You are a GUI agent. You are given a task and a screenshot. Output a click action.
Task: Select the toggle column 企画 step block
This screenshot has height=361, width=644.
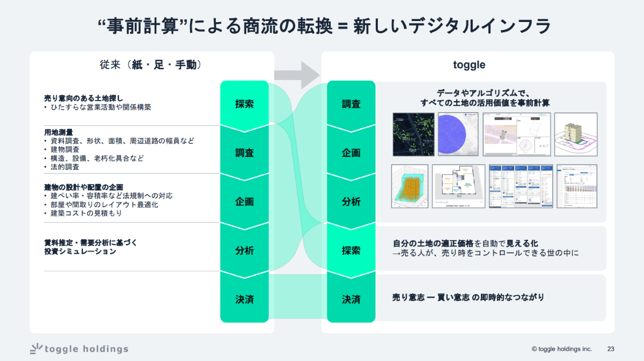(352, 153)
